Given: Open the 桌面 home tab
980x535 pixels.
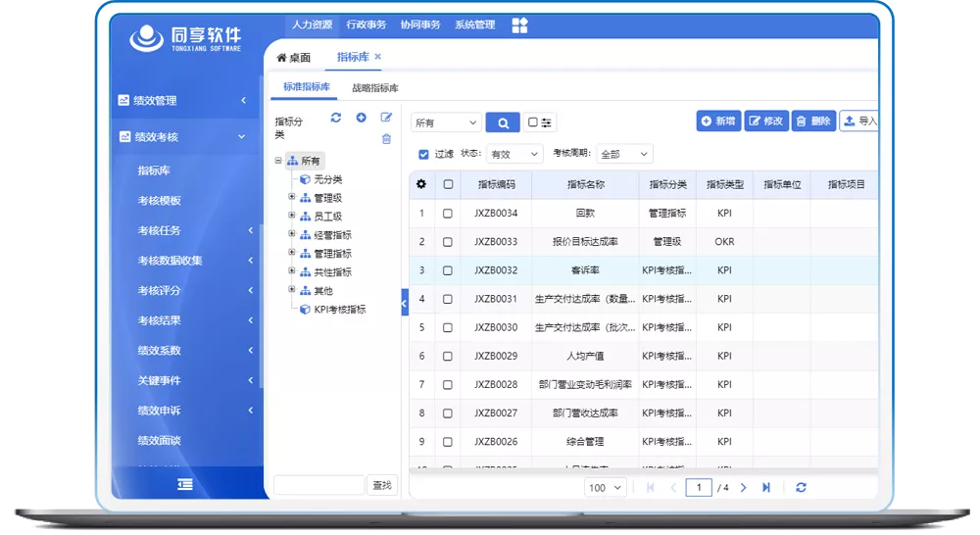Looking at the screenshot, I should (294, 58).
